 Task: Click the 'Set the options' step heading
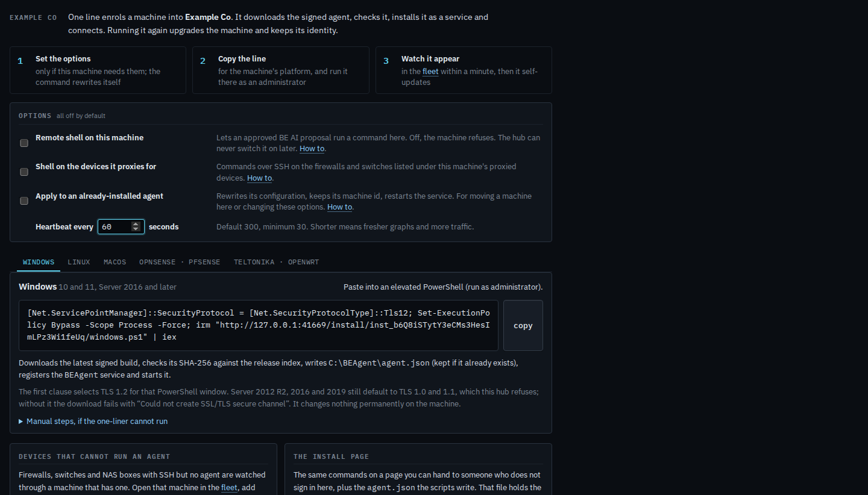point(63,59)
